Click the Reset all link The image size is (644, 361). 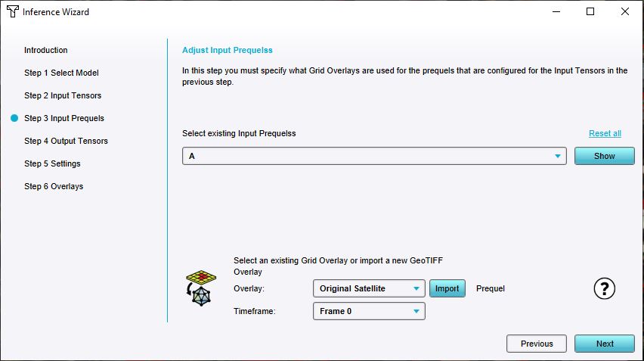pyautogui.click(x=605, y=133)
